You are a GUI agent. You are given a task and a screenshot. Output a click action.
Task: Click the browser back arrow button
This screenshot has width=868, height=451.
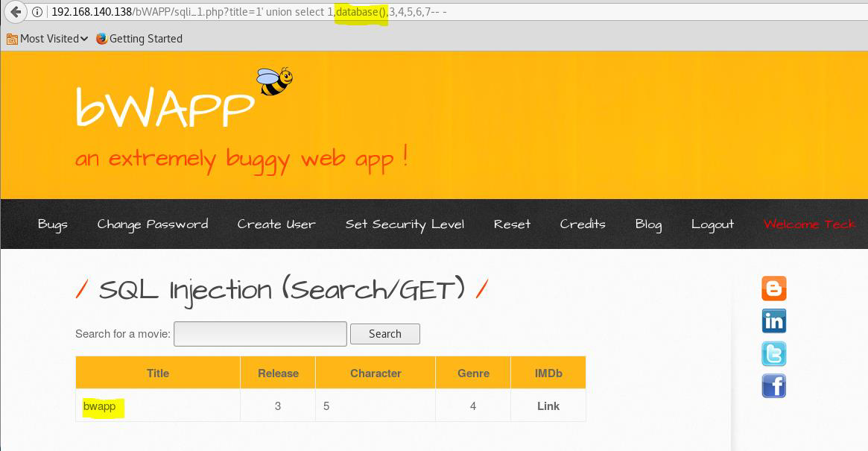(15, 12)
